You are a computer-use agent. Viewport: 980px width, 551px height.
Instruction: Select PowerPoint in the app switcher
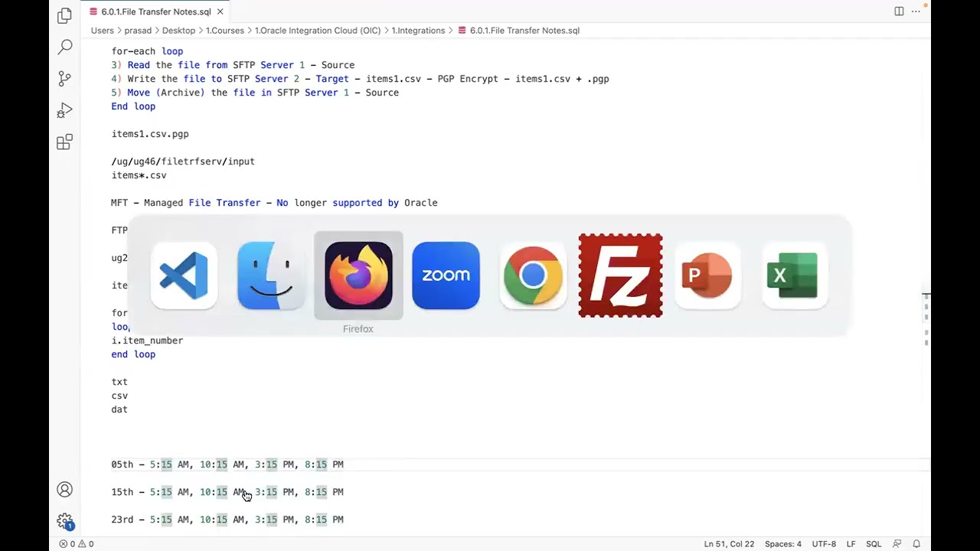(x=707, y=275)
